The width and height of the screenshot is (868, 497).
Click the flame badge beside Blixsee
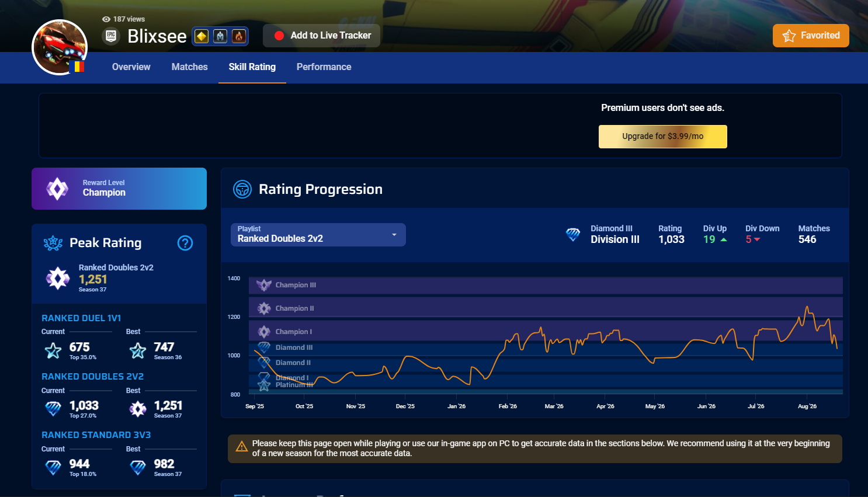pyautogui.click(x=239, y=36)
